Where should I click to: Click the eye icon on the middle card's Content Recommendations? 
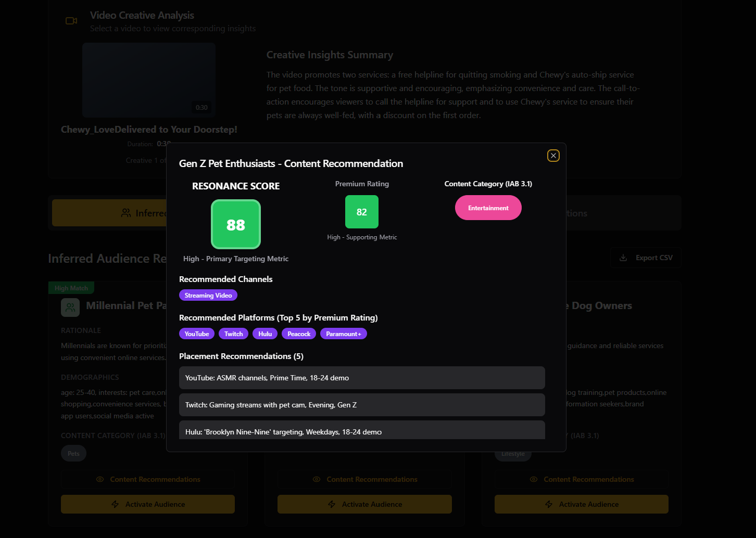pyautogui.click(x=317, y=479)
